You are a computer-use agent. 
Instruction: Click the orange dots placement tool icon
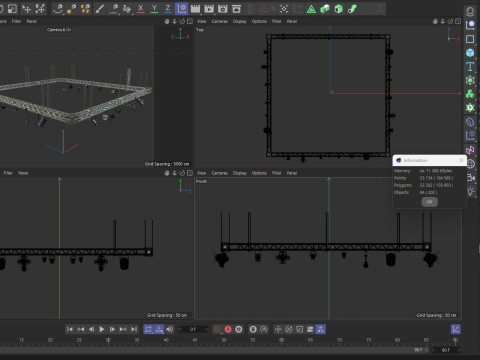[85, 9]
